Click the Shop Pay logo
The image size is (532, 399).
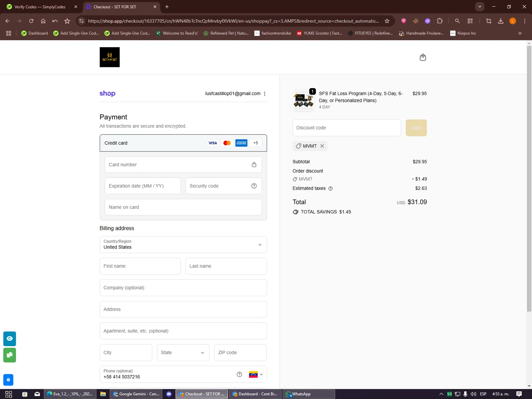107,94
